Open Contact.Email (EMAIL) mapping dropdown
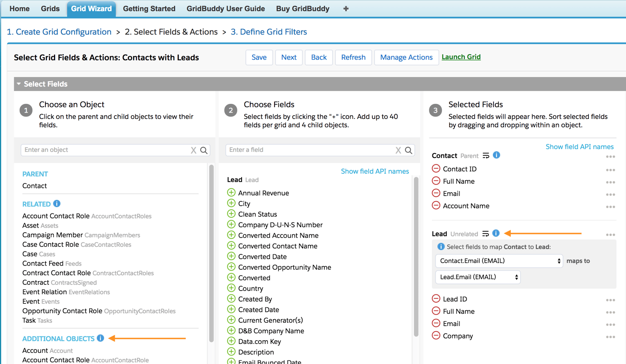The image size is (626, 364). pos(499,261)
